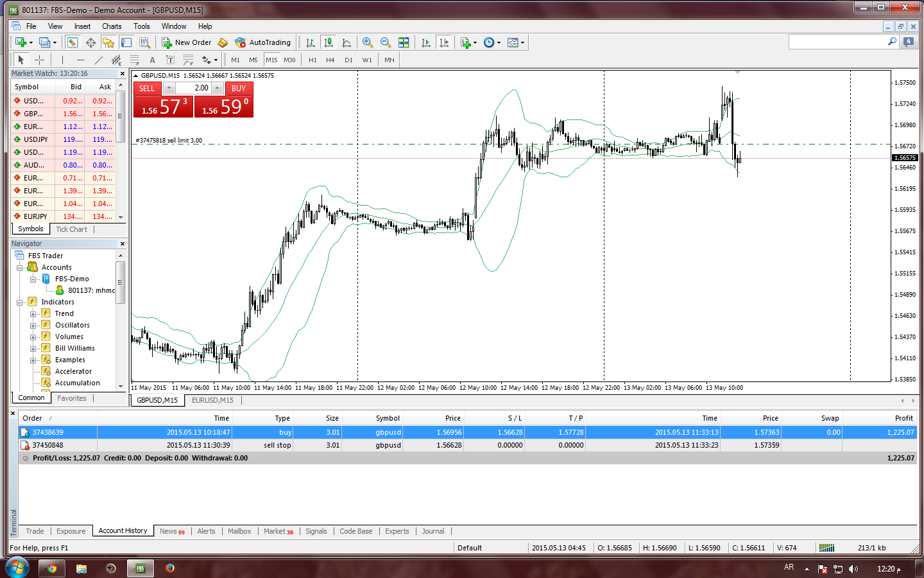Click the trade volume 2.00 field

pos(194,88)
